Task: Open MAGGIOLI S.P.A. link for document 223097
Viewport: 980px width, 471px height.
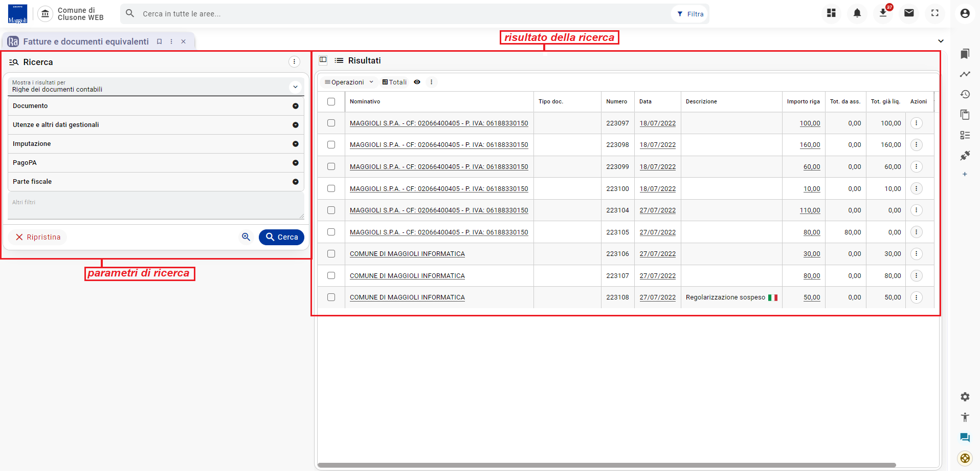Action: [x=439, y=123]
